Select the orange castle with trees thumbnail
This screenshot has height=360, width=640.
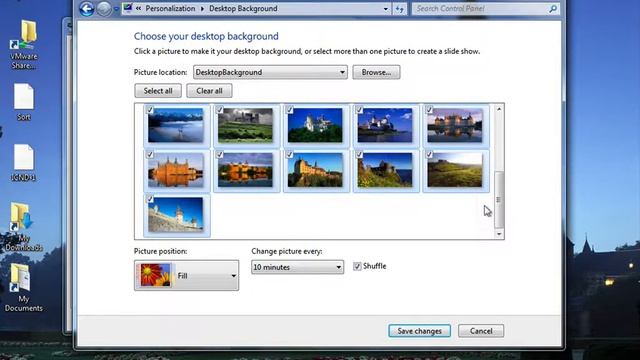point(245,170)
